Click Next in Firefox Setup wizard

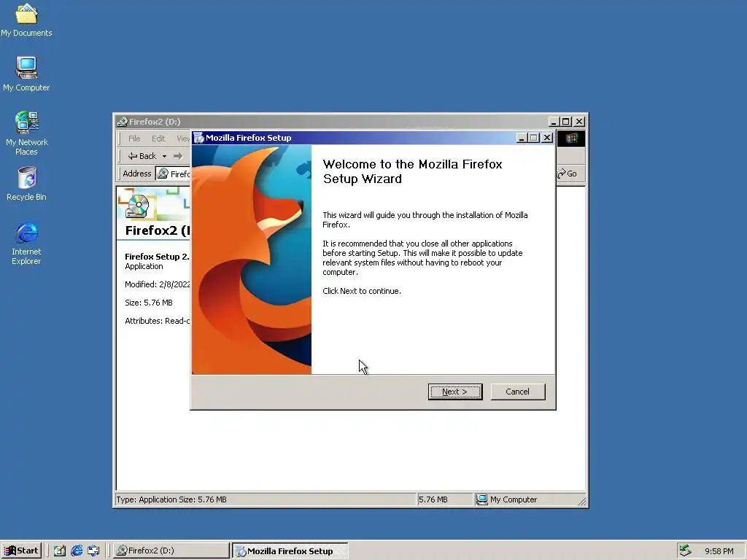pyautogui.click(x=455, y=392)
